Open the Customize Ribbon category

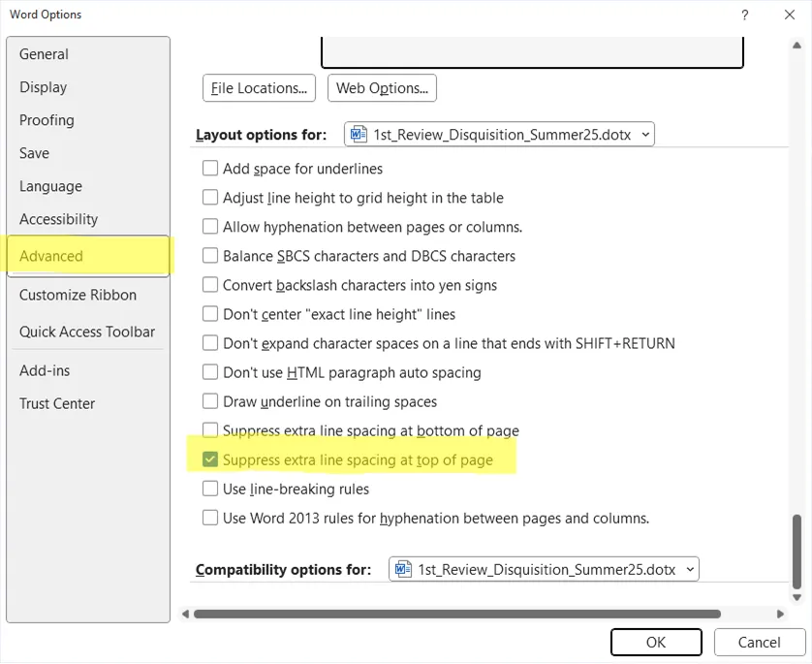[x=78, y=295]
